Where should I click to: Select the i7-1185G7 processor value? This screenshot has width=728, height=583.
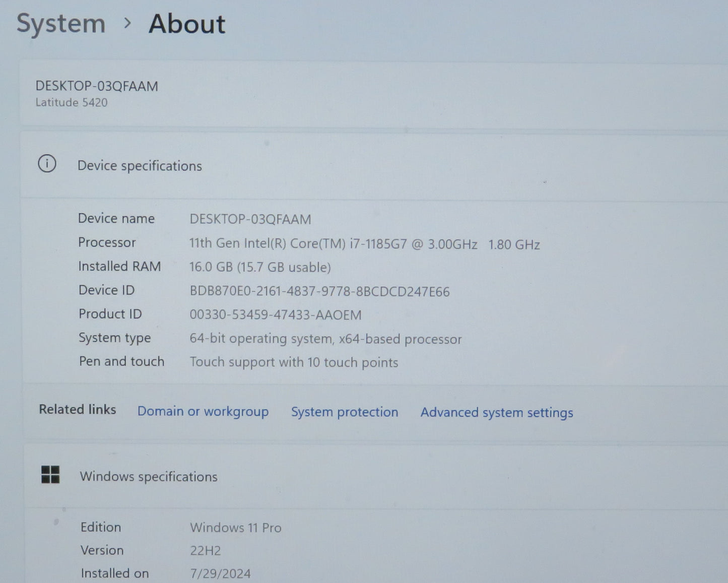pos(364,244)
